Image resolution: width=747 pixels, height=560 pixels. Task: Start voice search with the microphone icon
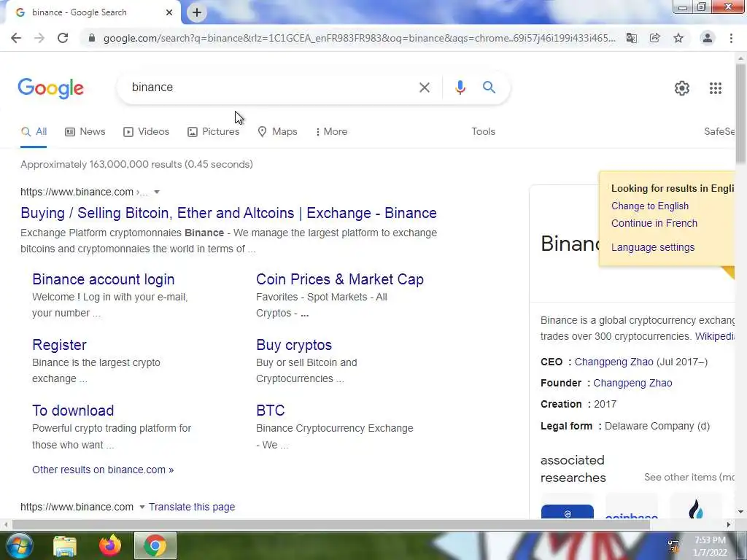coord(460,87)
